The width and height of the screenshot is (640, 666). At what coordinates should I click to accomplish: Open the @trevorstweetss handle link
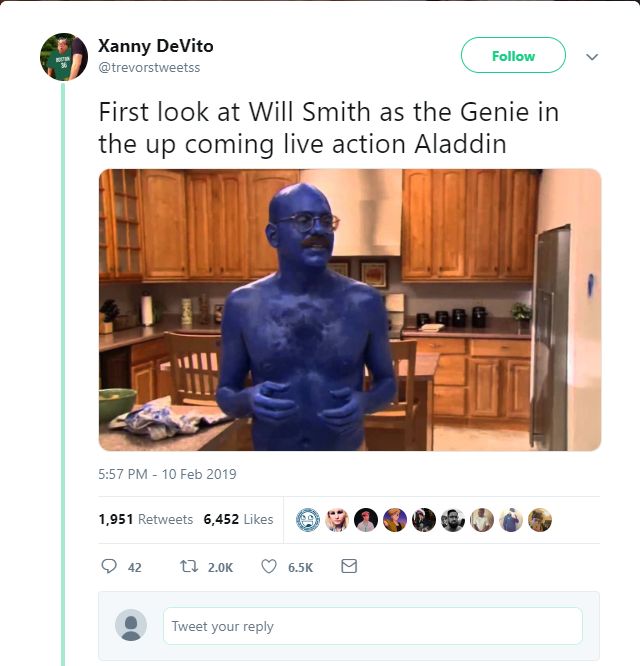pyautogui.click(x=149, y=68)
